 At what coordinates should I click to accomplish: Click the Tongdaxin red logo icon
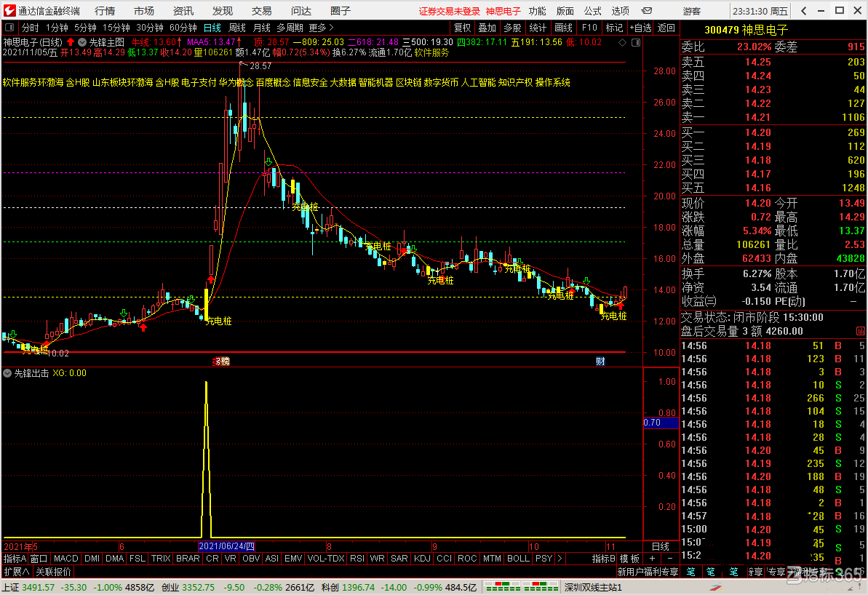[9, 10]
